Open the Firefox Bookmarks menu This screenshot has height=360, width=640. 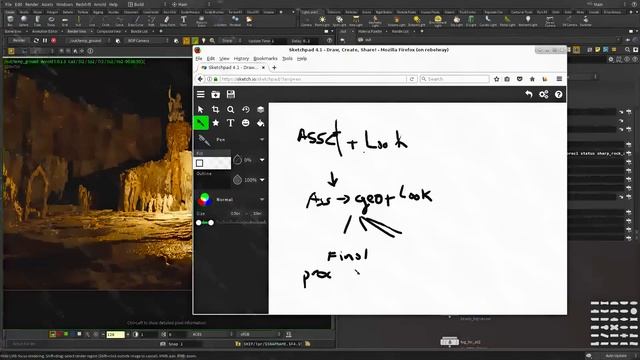click(x=265, y=58)
